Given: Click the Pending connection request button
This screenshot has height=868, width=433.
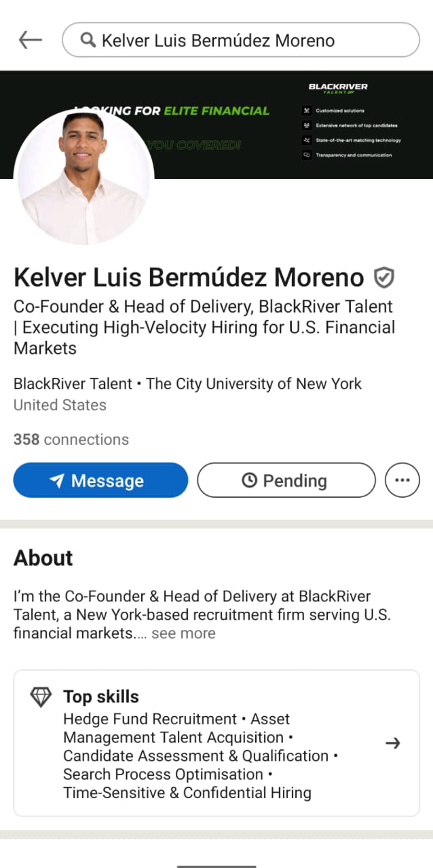Looking at the screenshot, I should pos(286,480).
